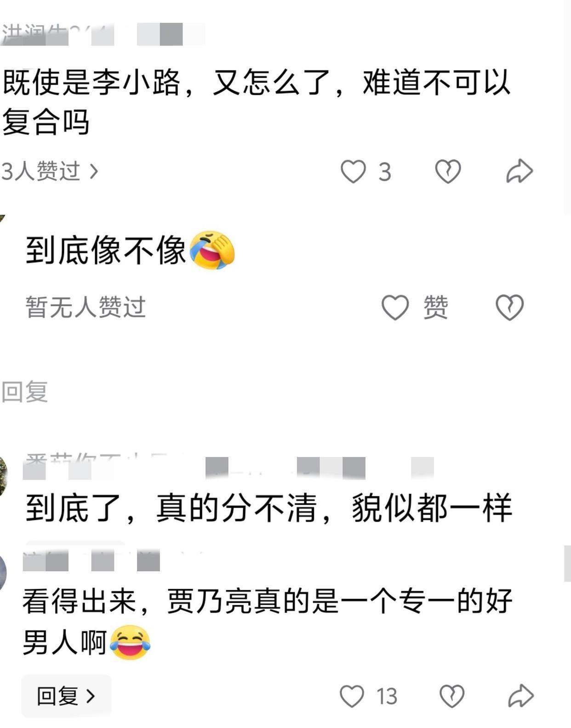The width and height of the screenshot is (571, 728).
Task: Tap the gray 回复 reply text
Action: [24, 392]
